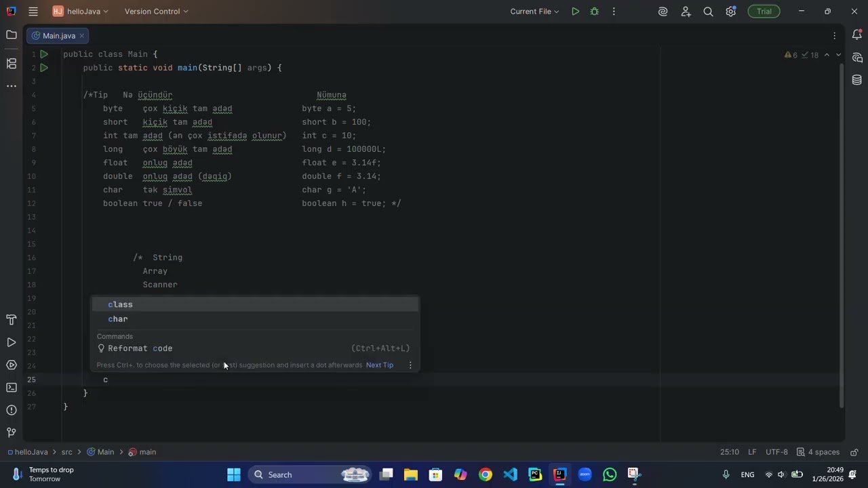
Task: Open the Database tool window
Action: pos(857,80)
